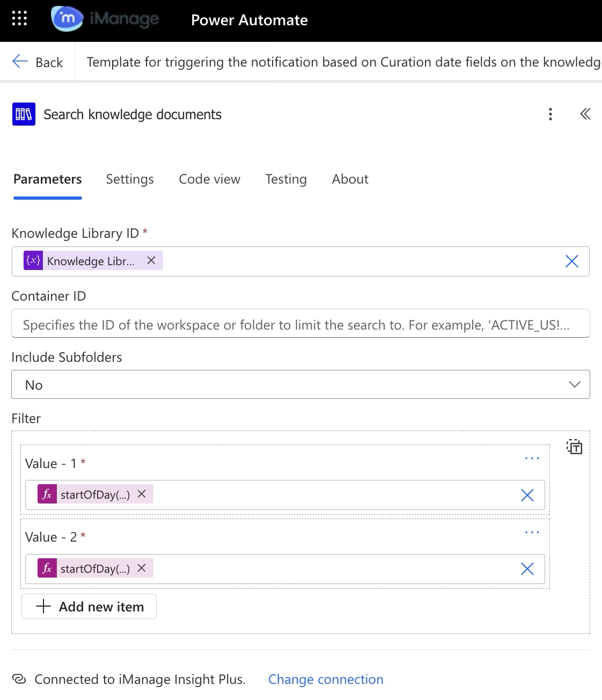
Task: Click the iManage logo
Action: click(x=105, y=19)
